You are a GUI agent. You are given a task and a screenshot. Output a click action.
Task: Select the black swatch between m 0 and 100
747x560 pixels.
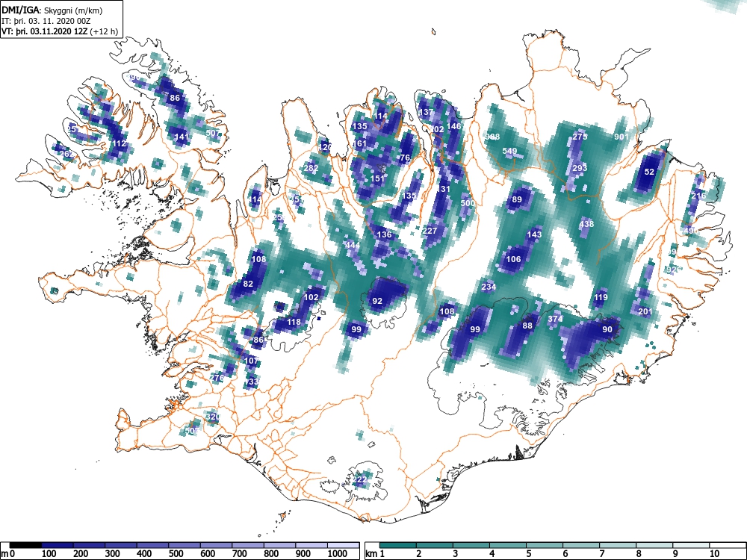pyautogui.click(x=25, y=545)
